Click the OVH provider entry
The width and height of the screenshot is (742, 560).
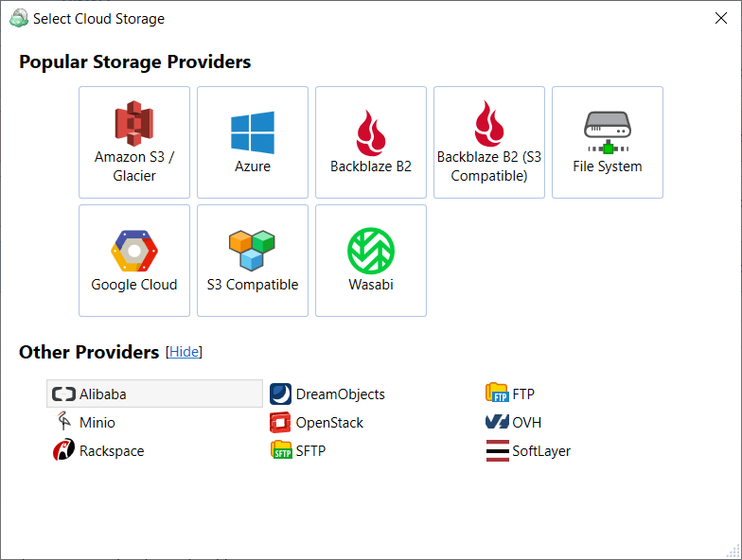(x=526, y=423)
